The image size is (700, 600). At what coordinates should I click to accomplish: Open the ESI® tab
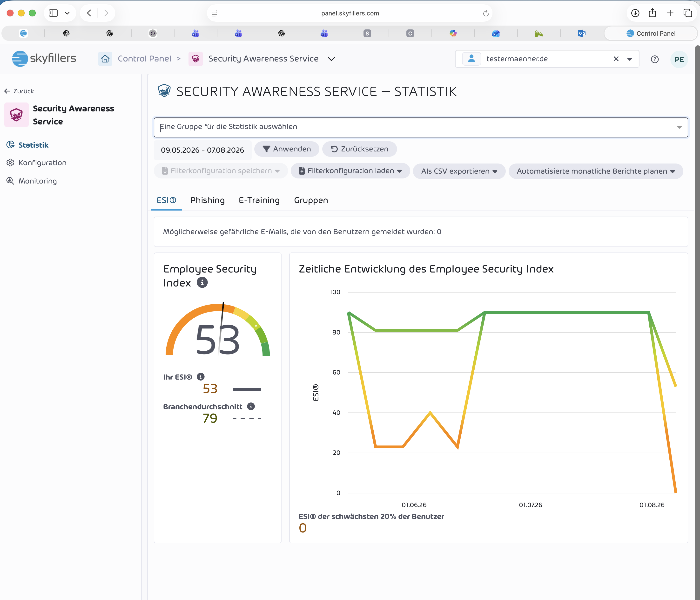(167, 200)
